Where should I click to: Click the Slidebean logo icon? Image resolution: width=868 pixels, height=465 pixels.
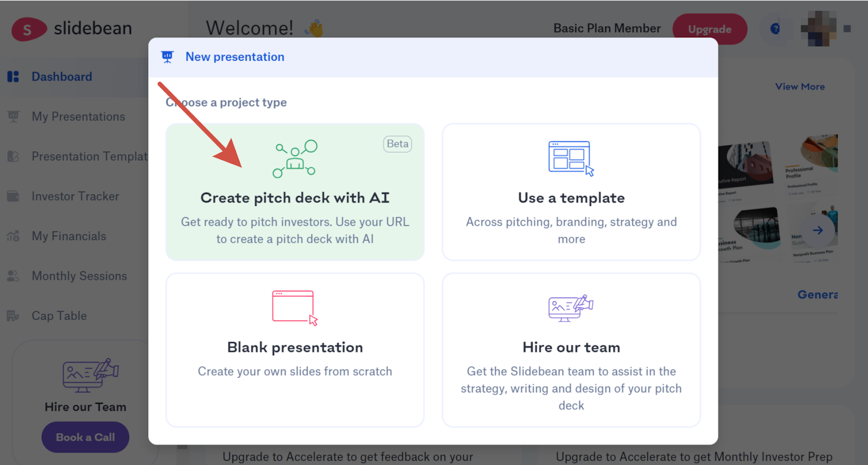29,29
